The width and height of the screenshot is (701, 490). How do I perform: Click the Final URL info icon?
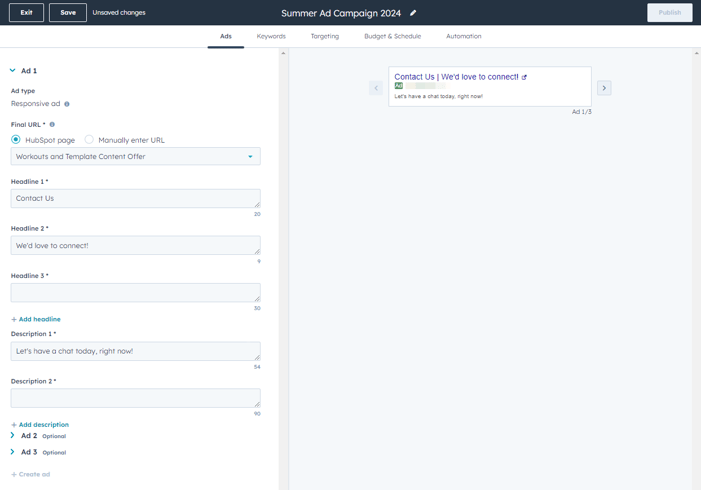click(52, 125)
